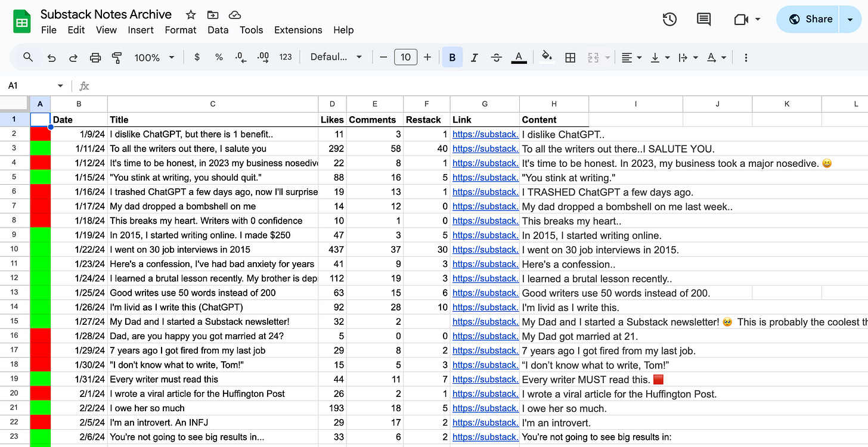Screen dimensions: 868x447
Task: Open more number formats 123
Action: (286, 57)
